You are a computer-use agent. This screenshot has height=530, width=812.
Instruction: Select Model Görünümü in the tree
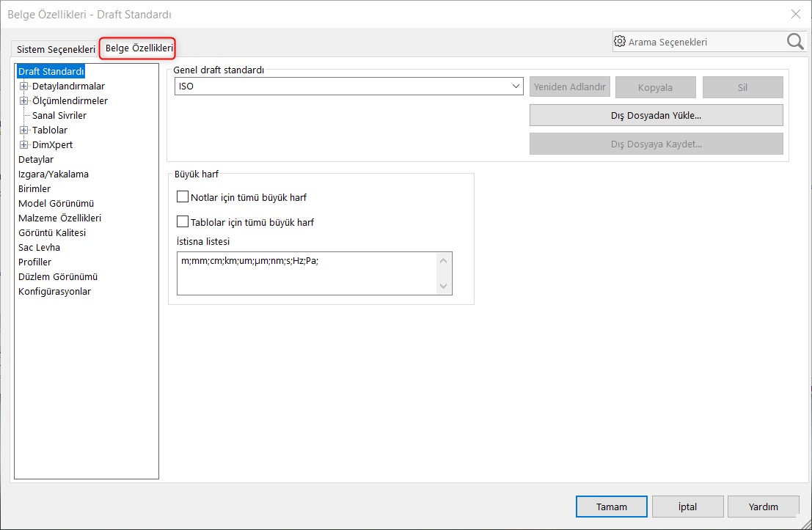56,203
